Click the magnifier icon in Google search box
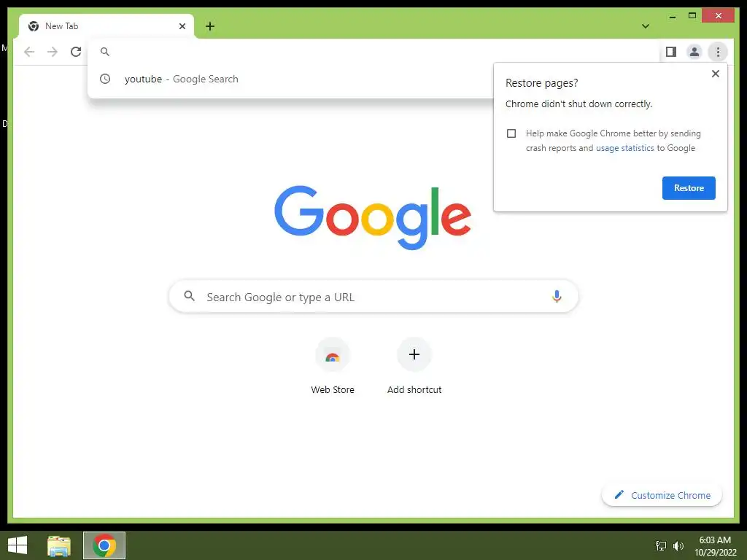The image size is (747, 560). [x=189, y=296]
